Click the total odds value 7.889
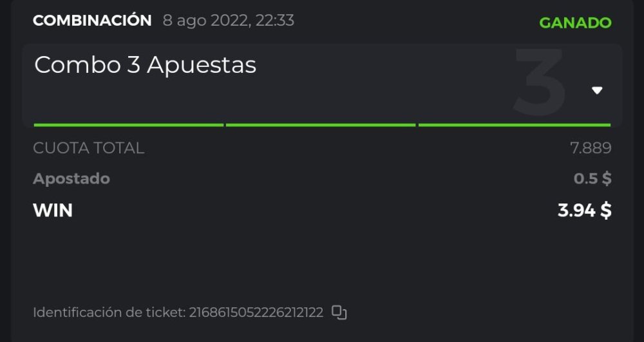The image size is (644, 342). pyautogui.click(x=590, y=148)
